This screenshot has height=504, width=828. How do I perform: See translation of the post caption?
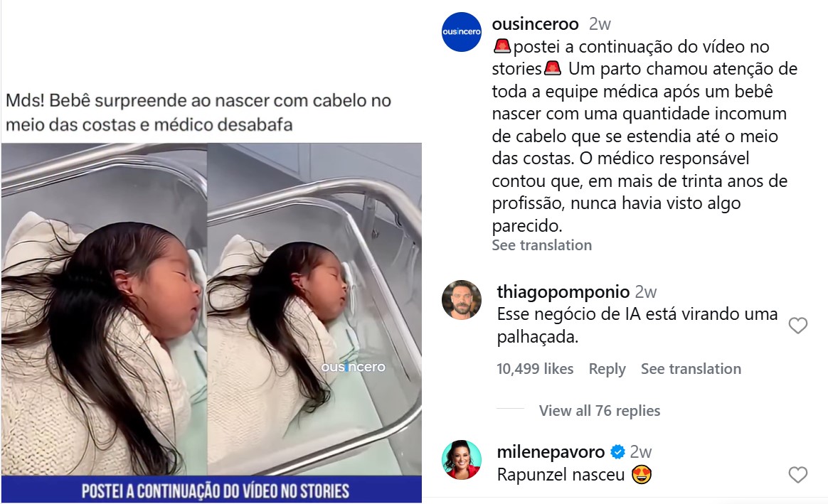click(542, 245)
